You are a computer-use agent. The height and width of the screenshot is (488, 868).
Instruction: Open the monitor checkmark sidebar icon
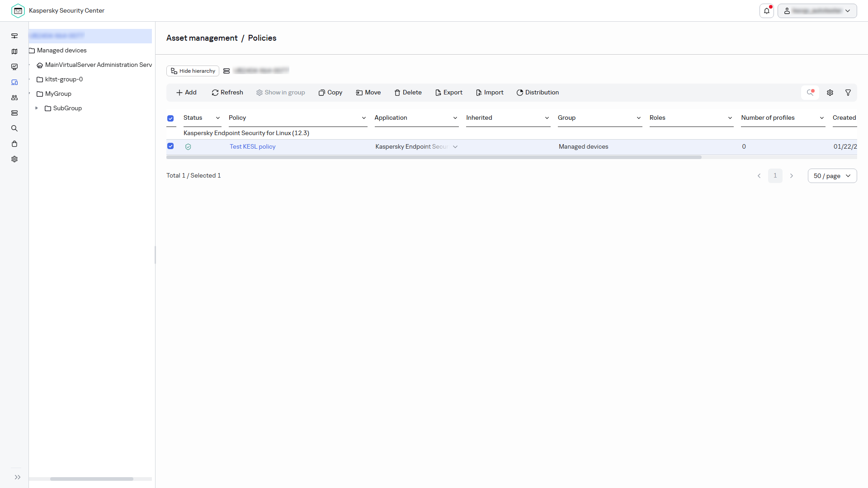pyautogui.click(x=14, y=67)
